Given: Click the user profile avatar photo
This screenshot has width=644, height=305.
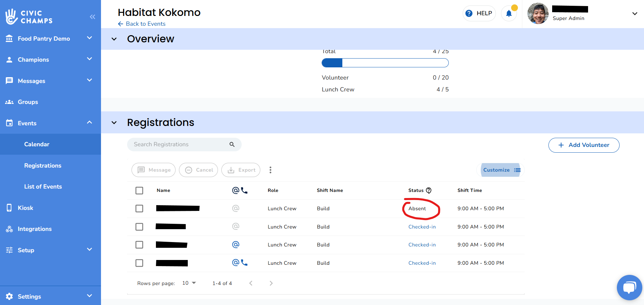Looking at the screenshot, I should coord(538,13).
